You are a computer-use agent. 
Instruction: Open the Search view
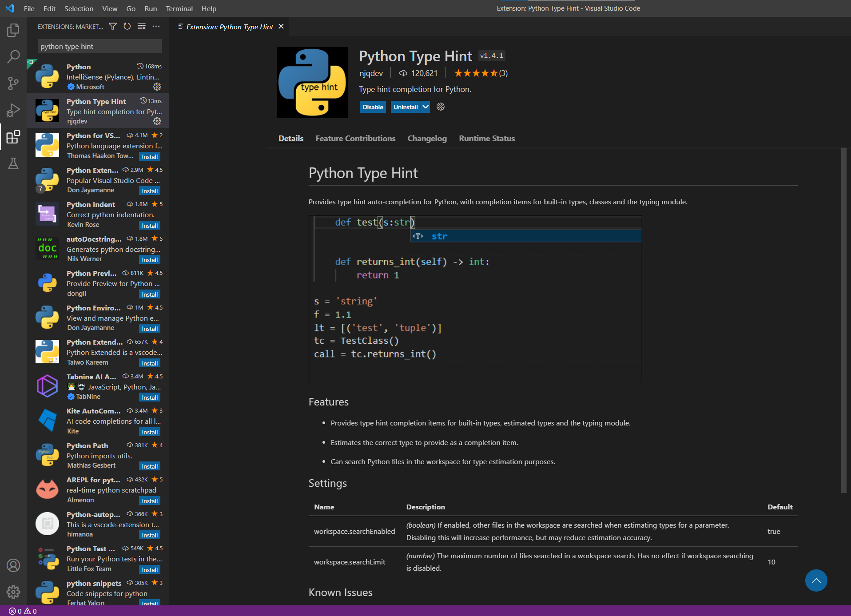13,56
